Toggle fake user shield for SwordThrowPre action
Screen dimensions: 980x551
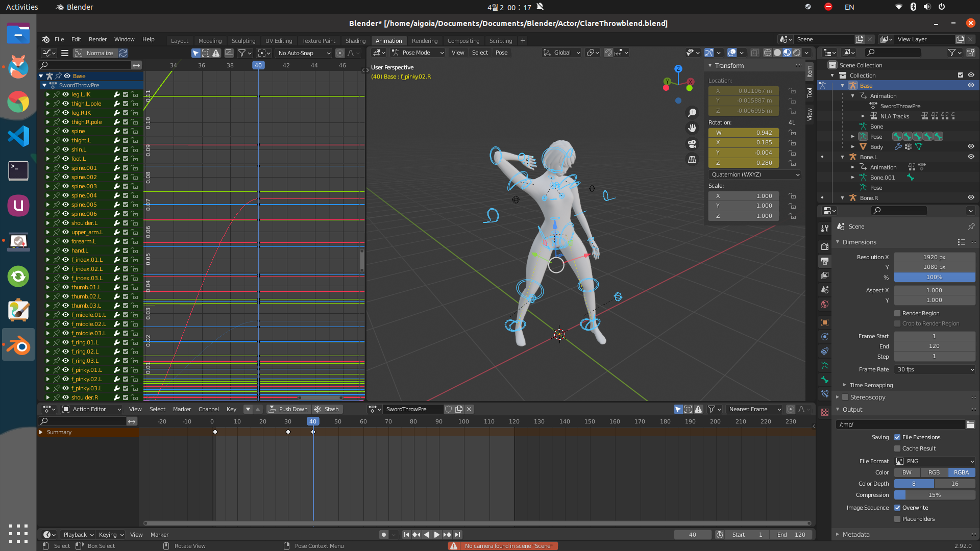click(x=448, y=409)
